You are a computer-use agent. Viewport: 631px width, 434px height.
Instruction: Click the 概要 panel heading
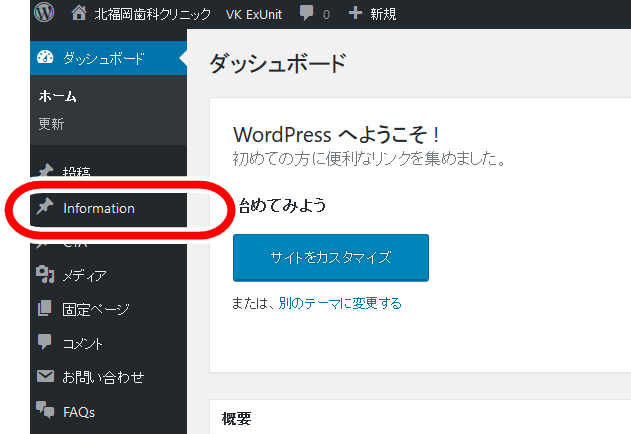[237, 419]
